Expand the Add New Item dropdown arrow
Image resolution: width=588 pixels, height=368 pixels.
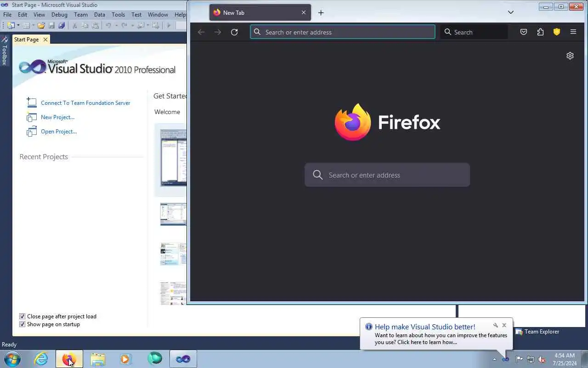[34, 25]
